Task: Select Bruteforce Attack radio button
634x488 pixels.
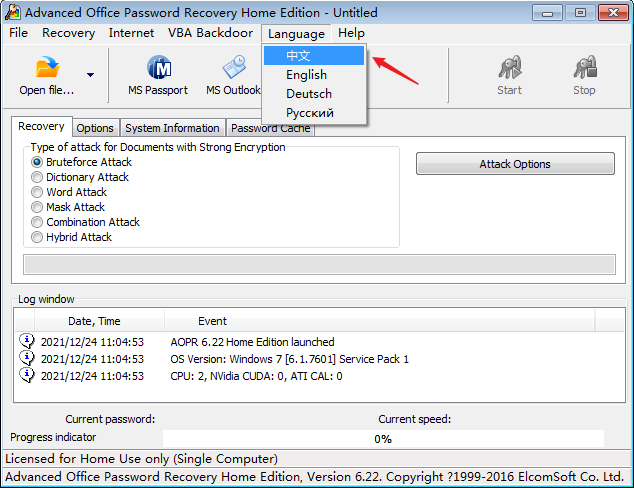Action: click(37, 162)
